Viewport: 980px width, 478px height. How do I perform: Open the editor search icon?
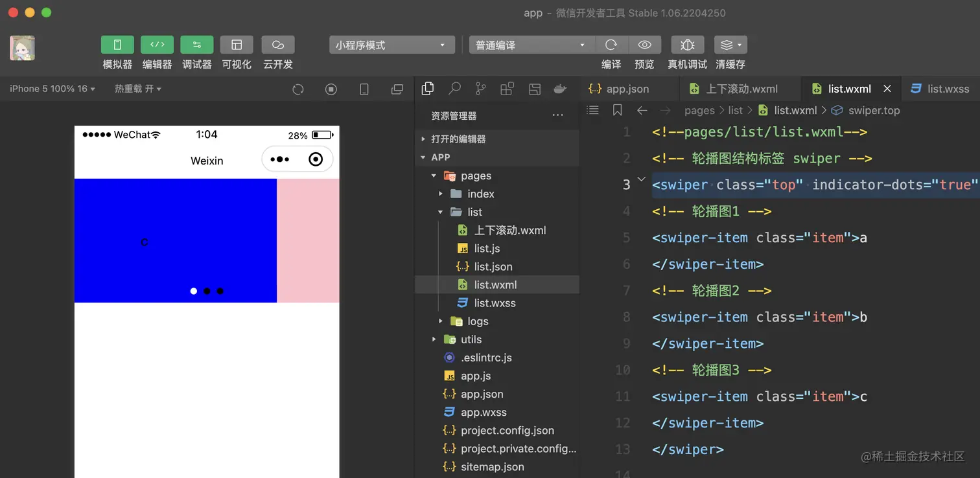tap(454, 88)
